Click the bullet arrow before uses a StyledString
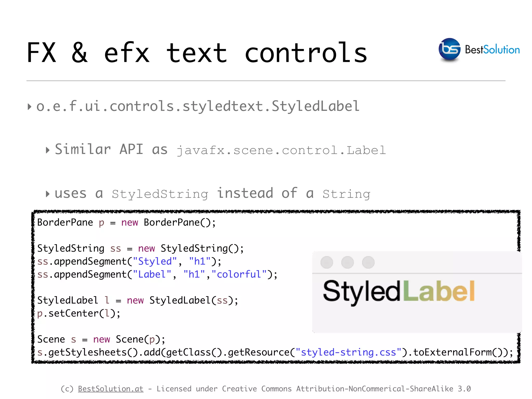This screenshot has height=399, width=532. (48, 194)
